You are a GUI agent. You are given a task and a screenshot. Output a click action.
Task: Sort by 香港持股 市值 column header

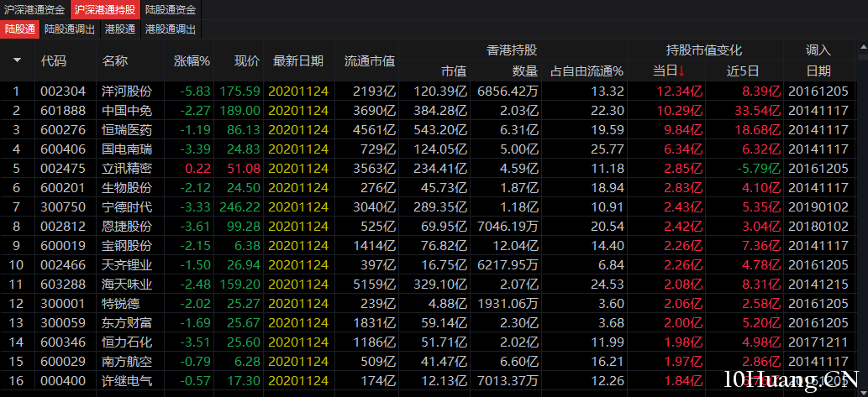click(x=454, y=71)
